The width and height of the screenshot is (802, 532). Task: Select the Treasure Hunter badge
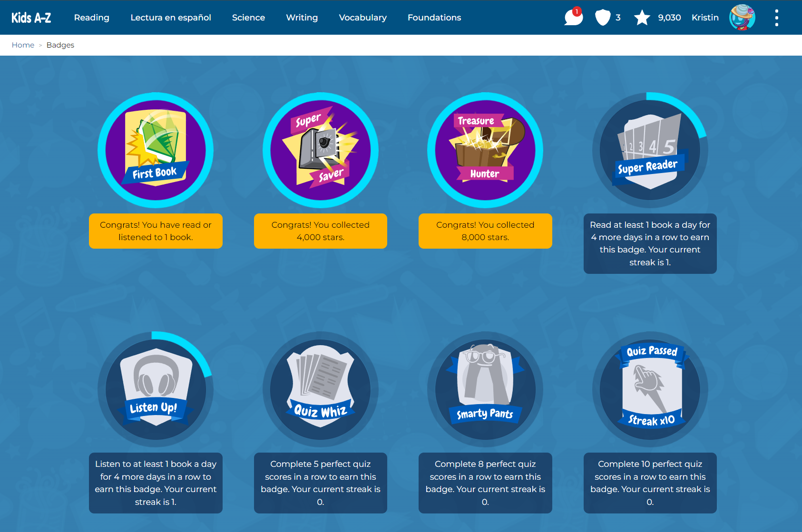tap(485, 150)
